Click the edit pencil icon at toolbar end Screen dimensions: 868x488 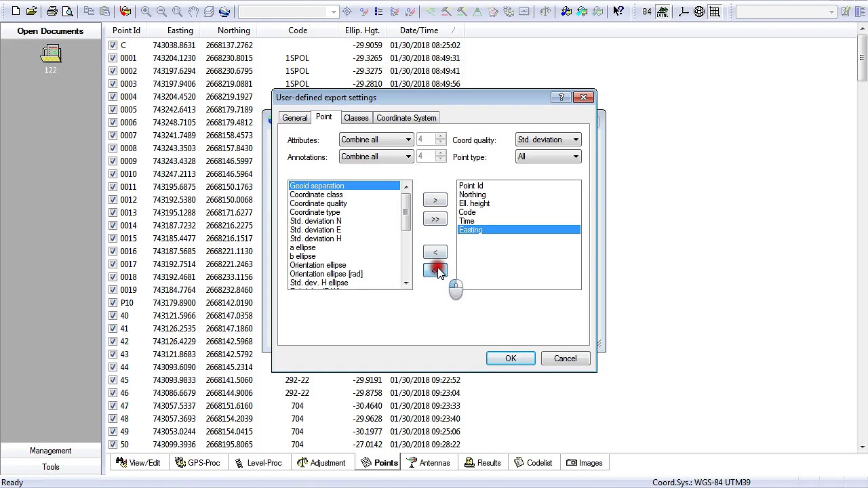[846, 12]
